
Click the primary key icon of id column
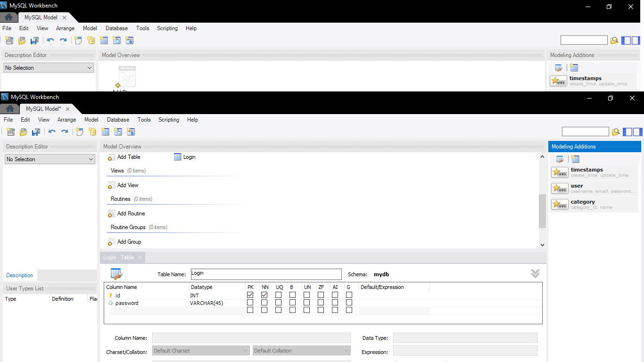click(111, 296)
